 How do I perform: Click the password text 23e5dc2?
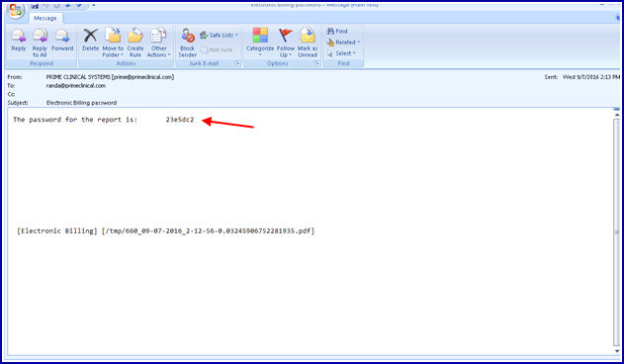coord(180,120)
